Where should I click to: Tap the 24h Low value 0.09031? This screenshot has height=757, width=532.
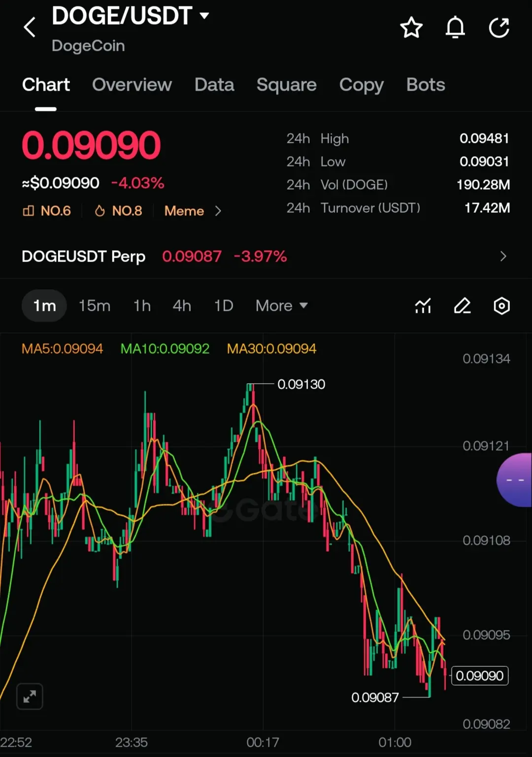click(x=484, y=162)
